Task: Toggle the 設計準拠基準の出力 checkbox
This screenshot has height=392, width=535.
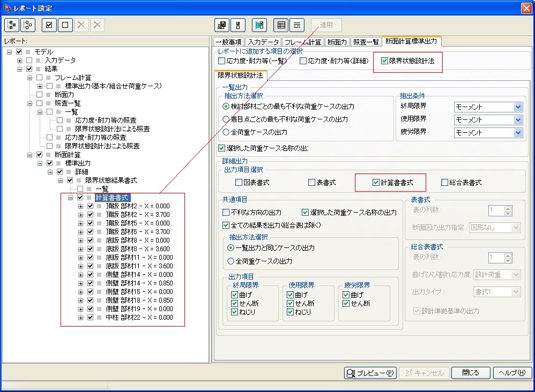Action: pyautogui.click(x=417, y=311)
